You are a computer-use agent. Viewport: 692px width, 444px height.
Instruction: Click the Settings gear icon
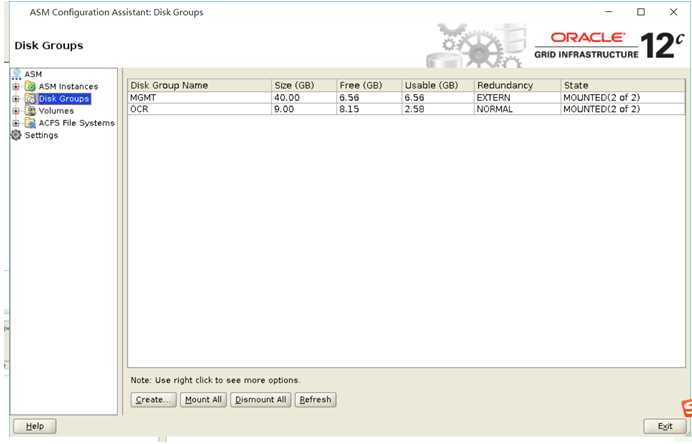click(16, 135)
